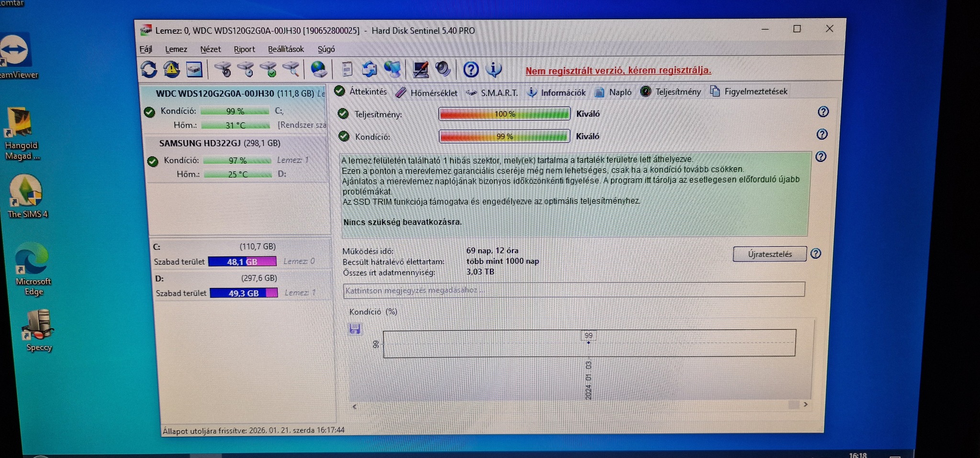This screenshot has height=458, width=980.
Task: Click the globe and monitor network icon
Action: pyautogui.click(x=393, y=69)
